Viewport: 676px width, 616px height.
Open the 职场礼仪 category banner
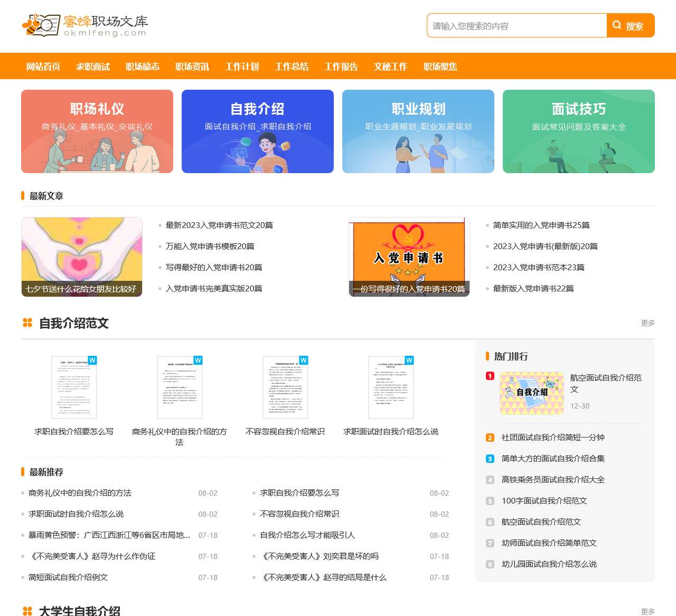click(x=97, y=131)
